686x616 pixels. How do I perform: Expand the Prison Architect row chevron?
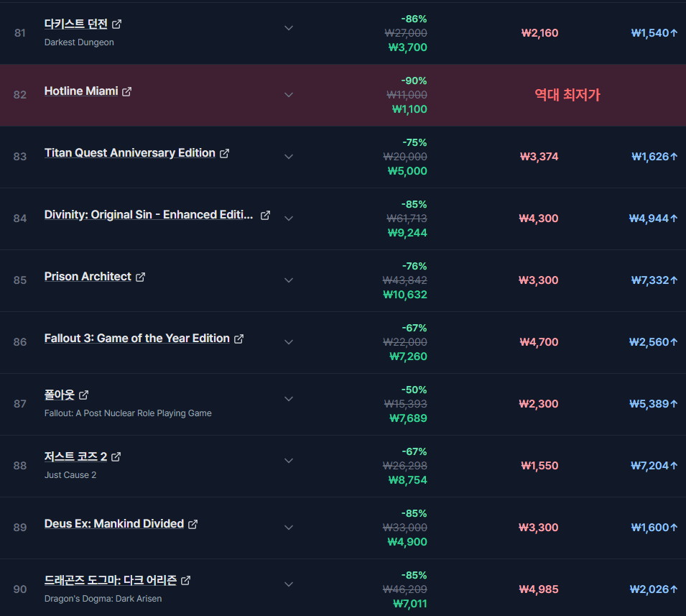click(x=289, y=280)
